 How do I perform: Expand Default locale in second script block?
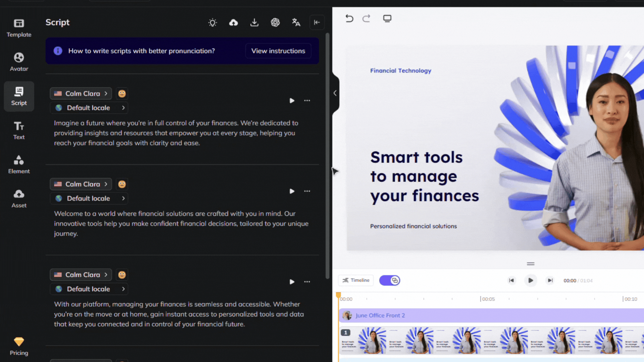tap(89, 198)
